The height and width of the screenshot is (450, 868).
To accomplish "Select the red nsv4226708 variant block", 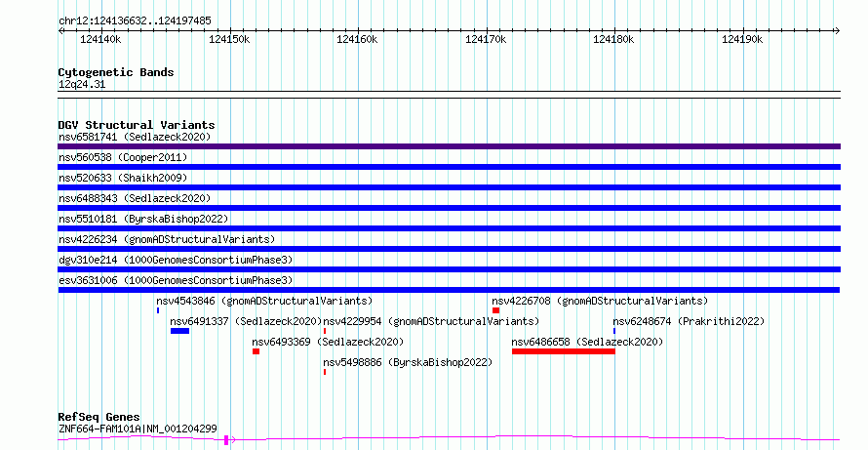I will click(496, 310).
